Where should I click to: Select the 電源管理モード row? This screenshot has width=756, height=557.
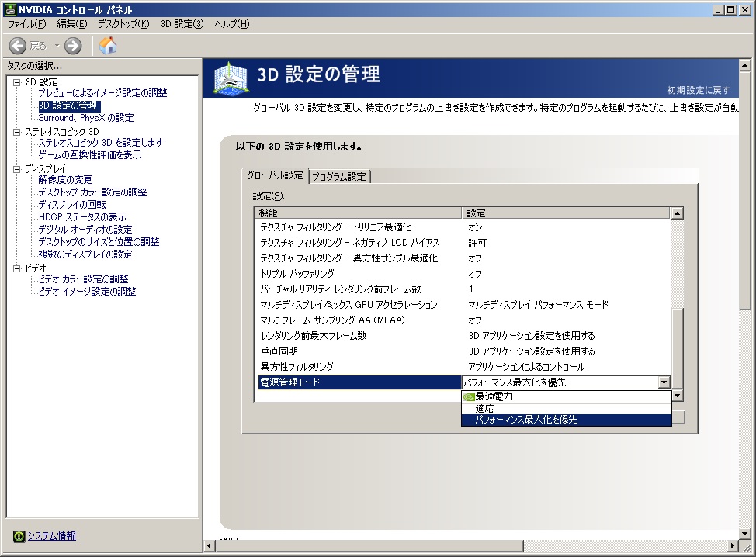tap(359, 382)
